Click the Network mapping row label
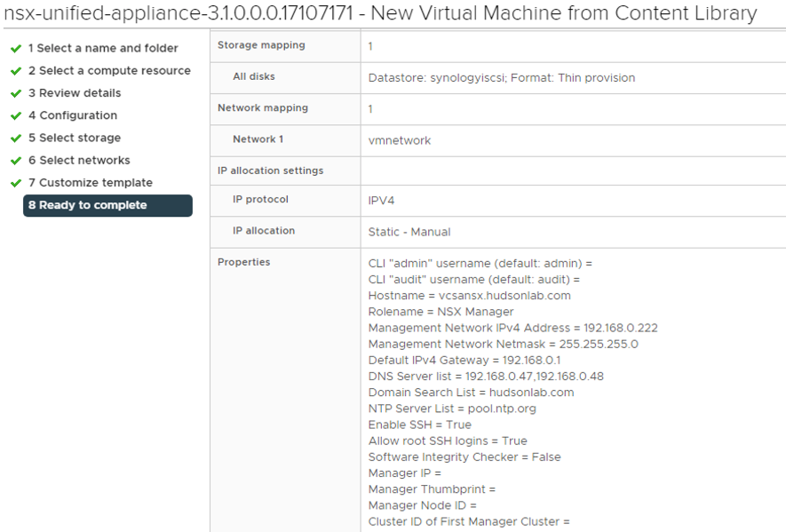 tap(263, 107)
